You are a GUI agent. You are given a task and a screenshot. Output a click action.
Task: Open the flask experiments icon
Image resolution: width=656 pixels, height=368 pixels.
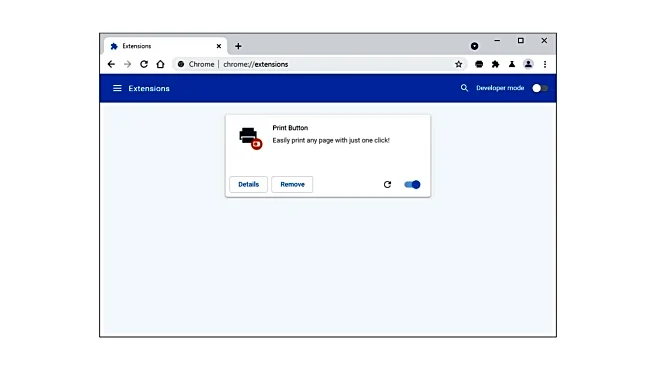pos(512,64)
